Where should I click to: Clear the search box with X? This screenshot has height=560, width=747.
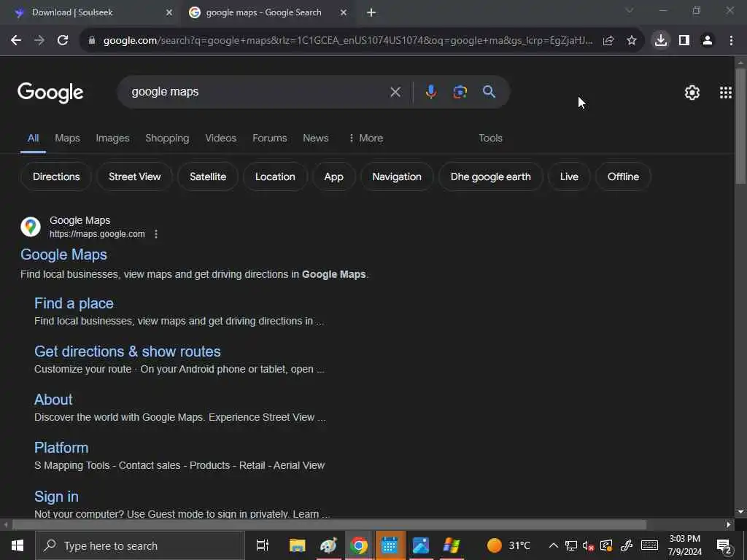(x=395, y=92)
